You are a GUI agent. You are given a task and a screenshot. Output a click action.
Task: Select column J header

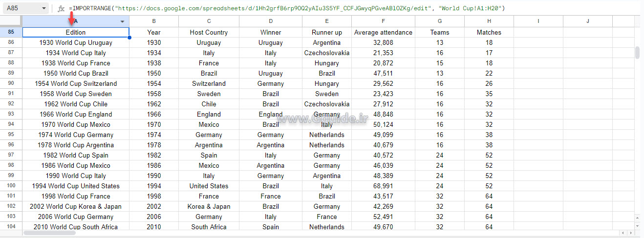click(x=587, y=21)
